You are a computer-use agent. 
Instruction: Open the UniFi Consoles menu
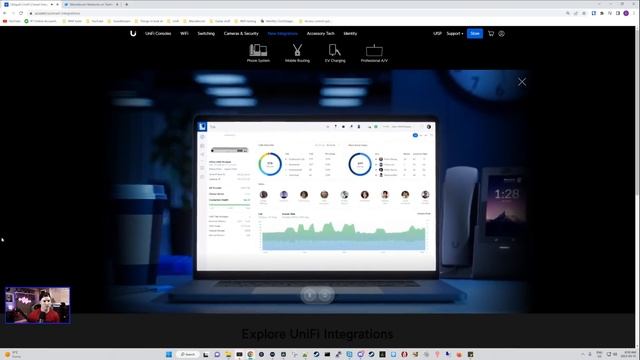click(158, 33)
